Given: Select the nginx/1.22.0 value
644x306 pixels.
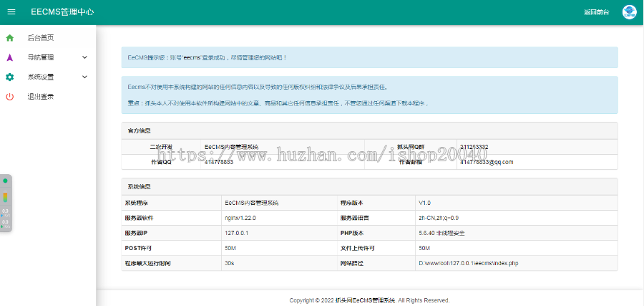Looking at the screenshot, I should pyautogui.click(x=240, y=218).
